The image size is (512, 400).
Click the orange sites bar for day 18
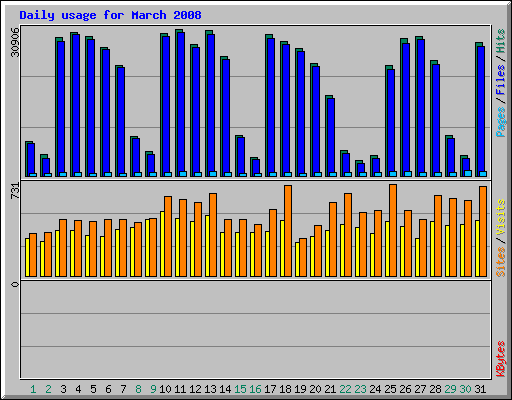(288, 231)
